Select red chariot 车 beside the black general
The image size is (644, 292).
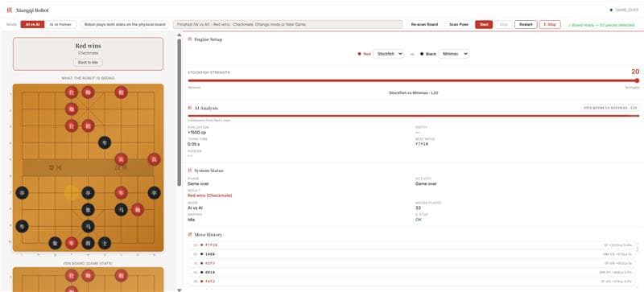tap(72, 243)
